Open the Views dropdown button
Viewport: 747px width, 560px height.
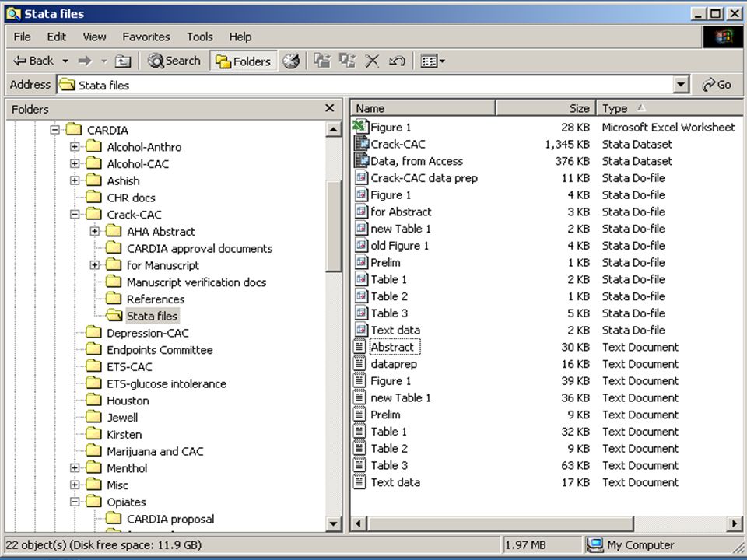[x=433, y=61]
